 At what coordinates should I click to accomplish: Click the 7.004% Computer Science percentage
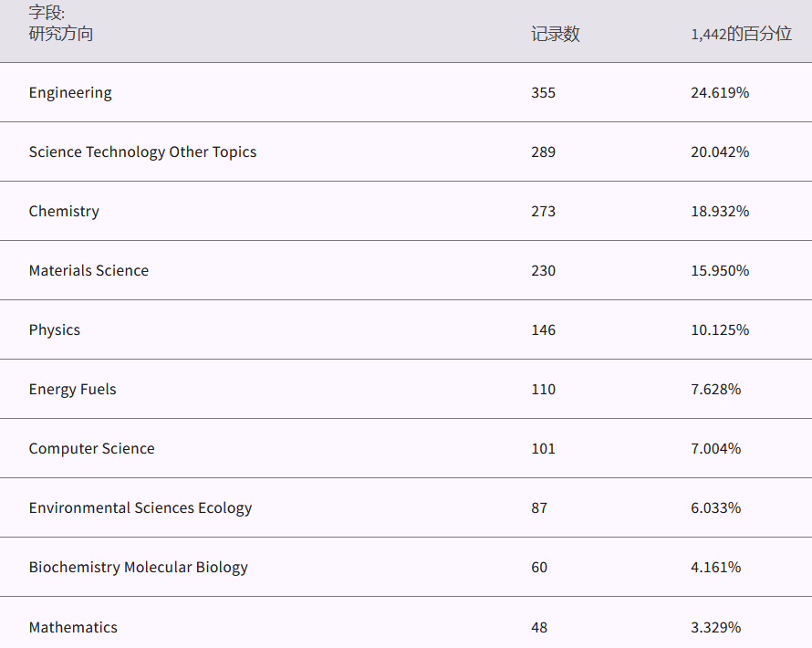(716, 449)
